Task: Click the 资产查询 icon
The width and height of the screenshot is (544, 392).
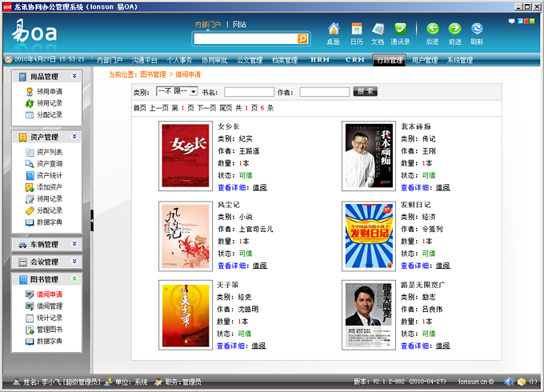Action: [x=30, y=164]
